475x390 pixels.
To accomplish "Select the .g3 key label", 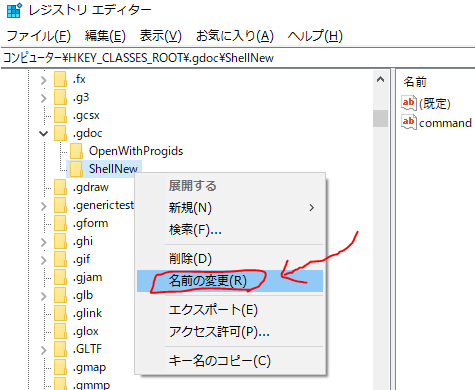I will [x=81, y=97].
